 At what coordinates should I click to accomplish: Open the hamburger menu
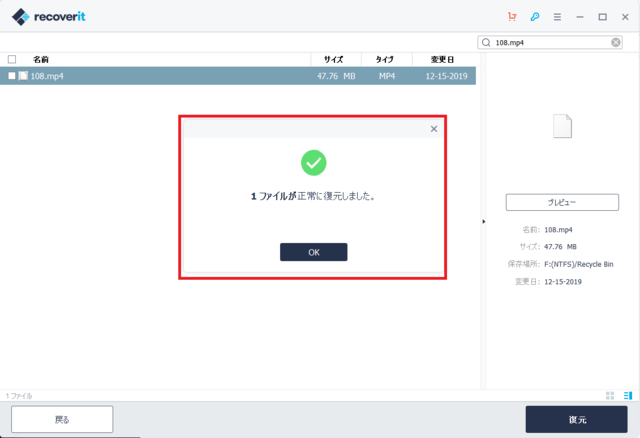(x=557, y=17)
